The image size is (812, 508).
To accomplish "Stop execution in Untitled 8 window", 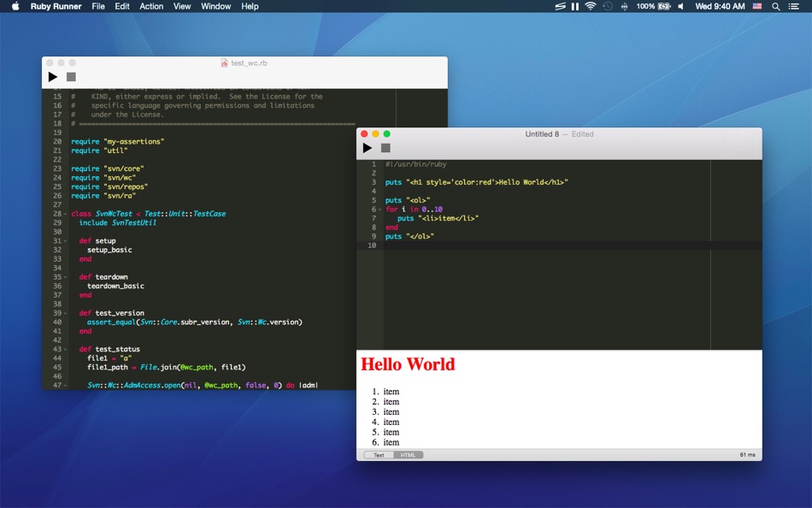I will tap(385, 147).
